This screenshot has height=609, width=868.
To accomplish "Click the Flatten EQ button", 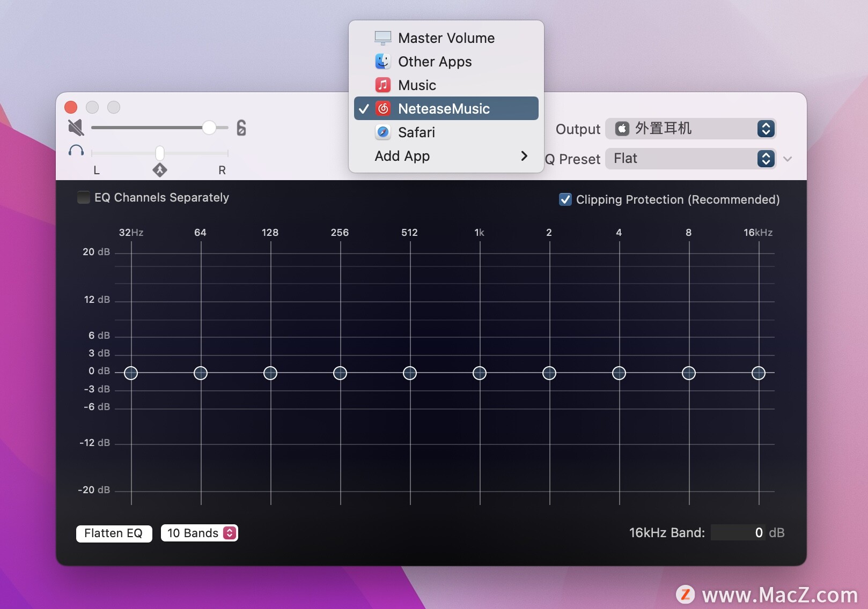I will click(114, 533).
